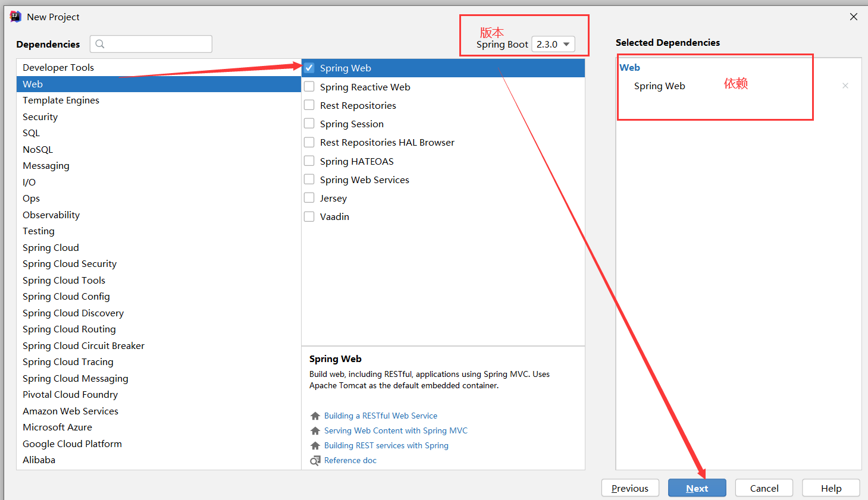868x500 pixels.
Task: Choose the Spring Cloud Config category
Action: [159, 297]
